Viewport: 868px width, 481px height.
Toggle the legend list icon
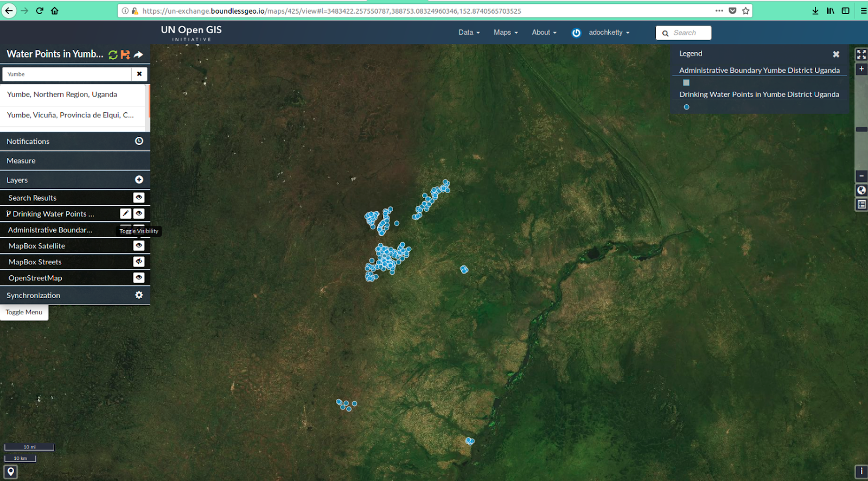[861, 205]
